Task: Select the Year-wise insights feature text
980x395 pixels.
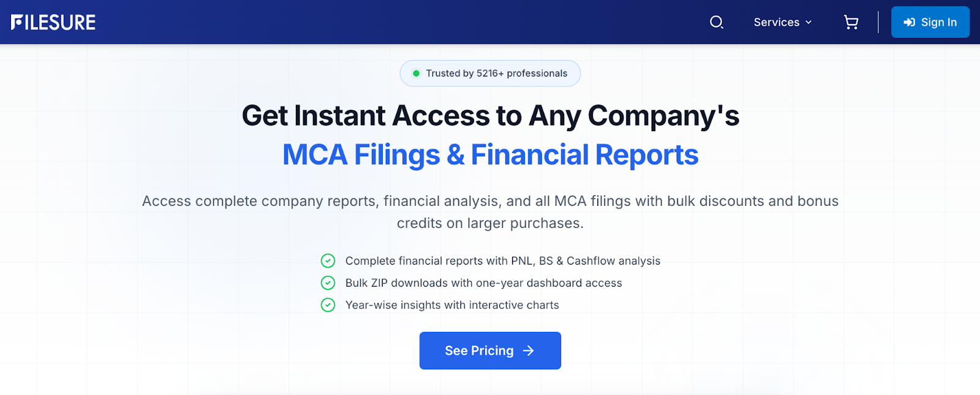Action: 452,305
